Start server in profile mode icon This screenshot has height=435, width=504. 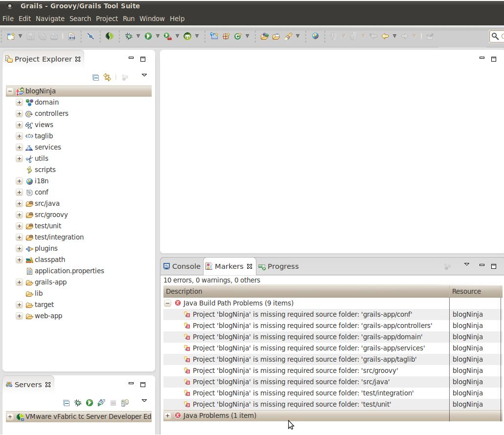[x=101, y=403]
